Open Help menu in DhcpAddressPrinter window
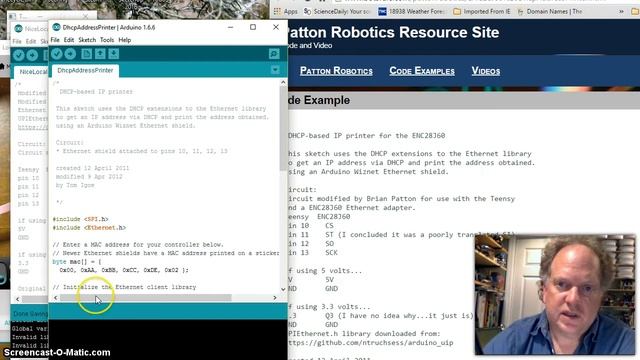The width and height of the screenshot is (640, 360). (x=124, y=40)
